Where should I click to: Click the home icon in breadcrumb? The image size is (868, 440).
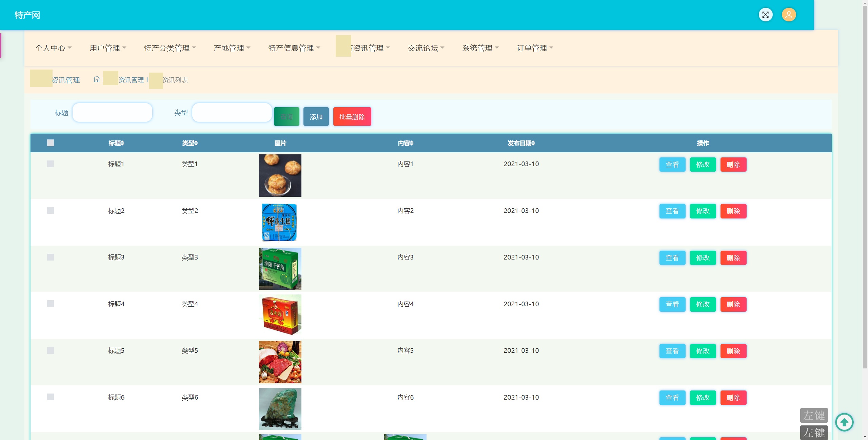[97, 79]
